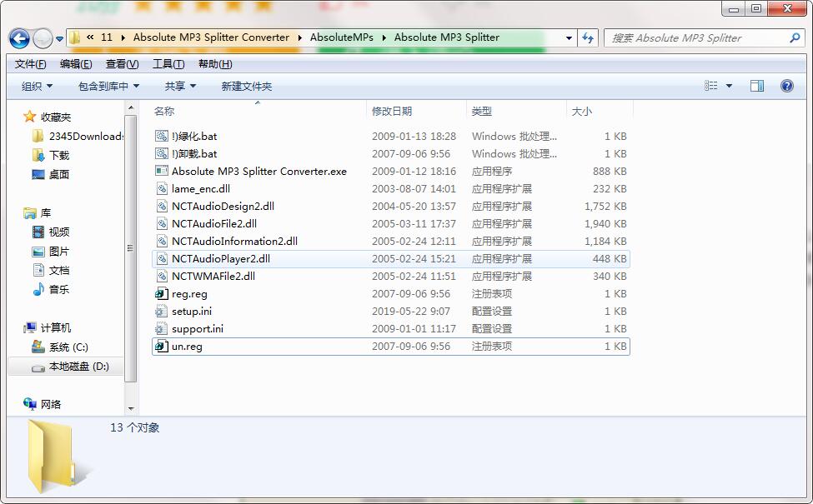Click the !)卸载.bat file icon
Image resolution: width=813 pixels, height=504 pixels.
161,154
